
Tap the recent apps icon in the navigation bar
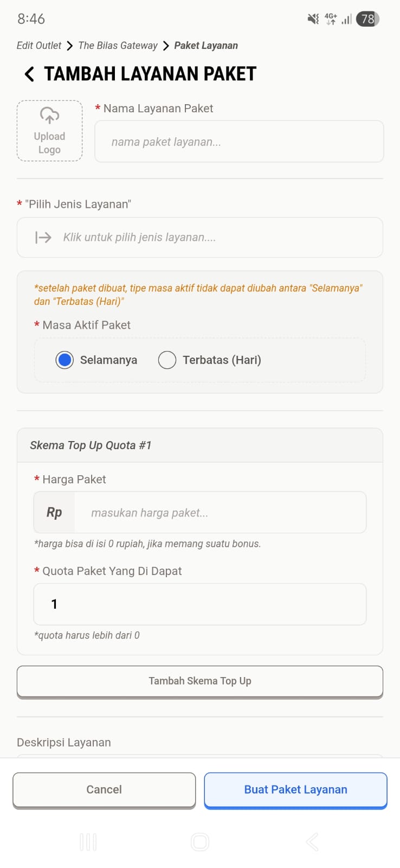(x=88, y=842)
